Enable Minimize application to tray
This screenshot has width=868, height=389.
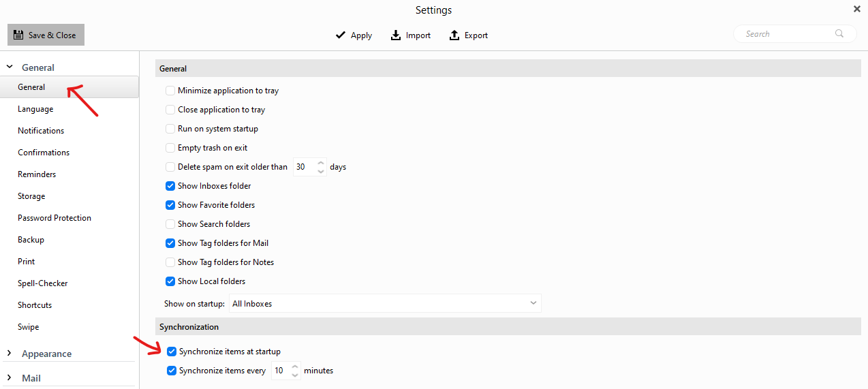(170, 91)
